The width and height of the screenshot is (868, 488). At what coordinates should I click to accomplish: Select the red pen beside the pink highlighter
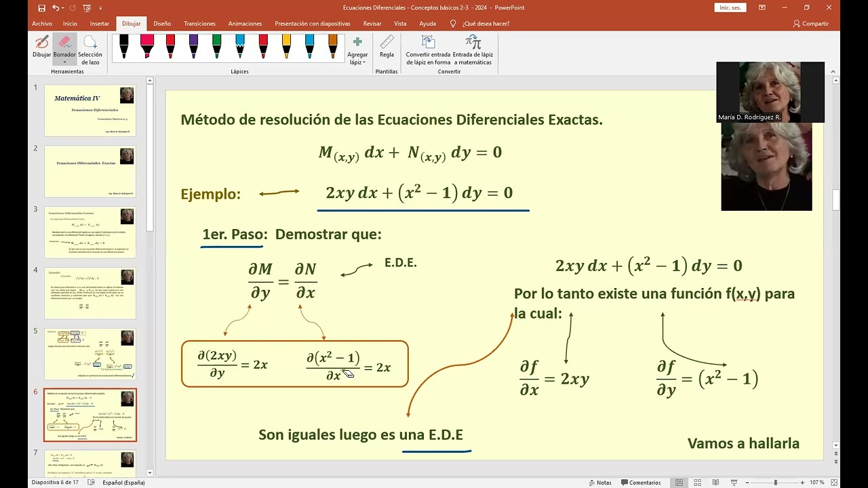pyautogui.click(x=170, y=46)
